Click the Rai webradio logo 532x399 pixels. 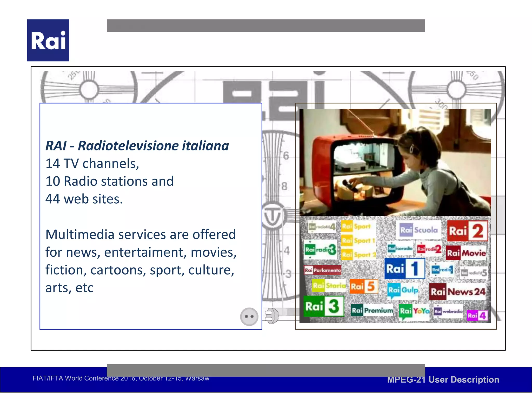tap(448, 311)
